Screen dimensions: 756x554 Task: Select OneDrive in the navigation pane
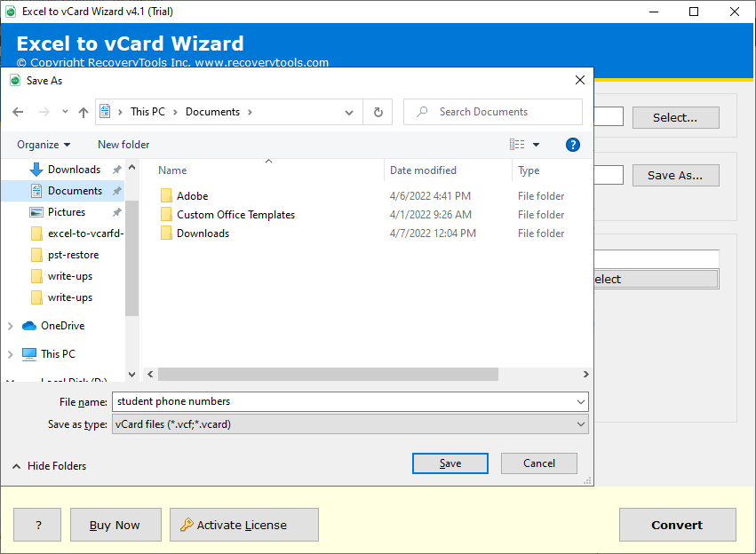[63, 326]
